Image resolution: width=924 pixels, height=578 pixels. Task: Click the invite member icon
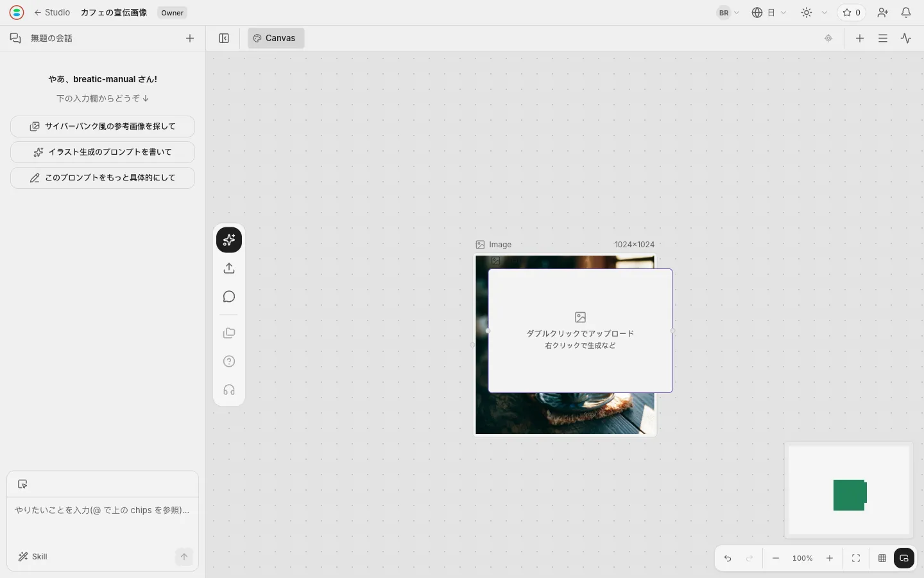pyautogui.click(x=883, y=13)
